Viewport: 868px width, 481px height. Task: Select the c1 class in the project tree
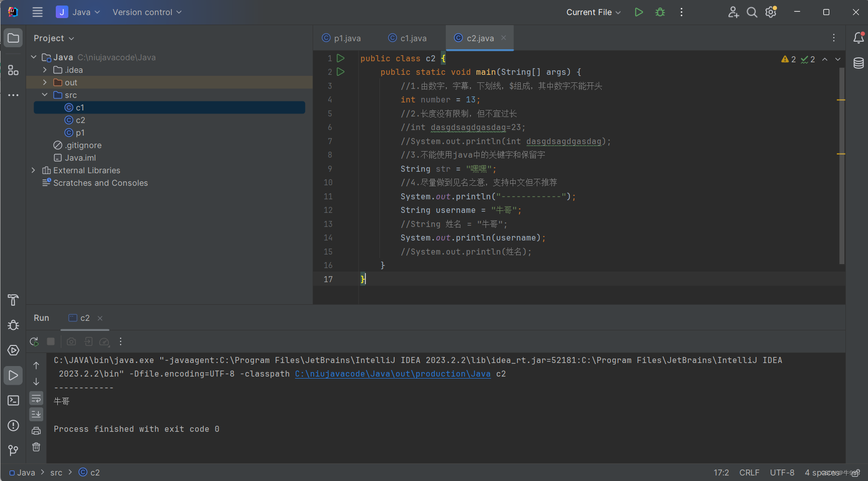[80, 107]
